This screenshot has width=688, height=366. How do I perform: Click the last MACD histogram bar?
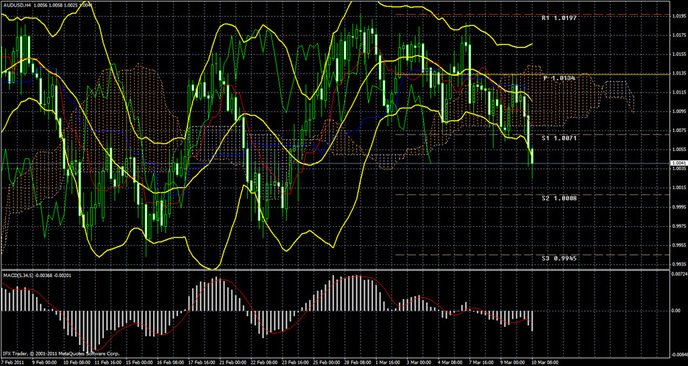tap(532, 321)
